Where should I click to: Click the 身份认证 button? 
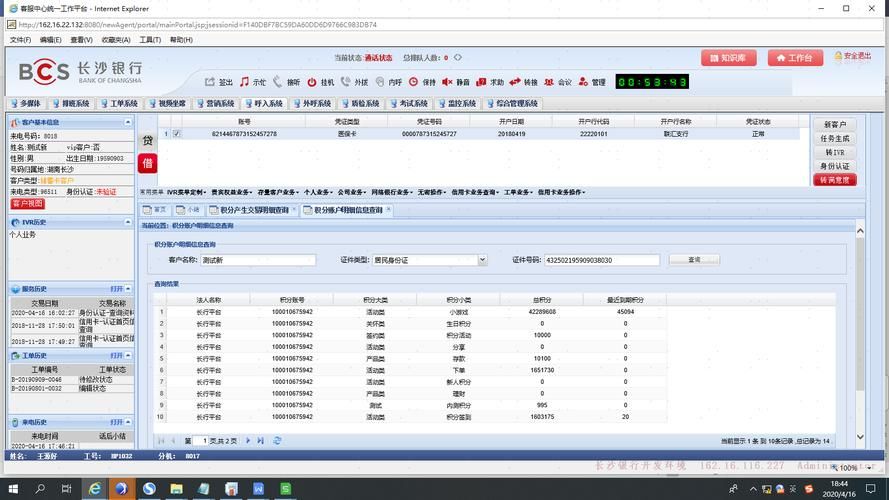click(835, 166)
